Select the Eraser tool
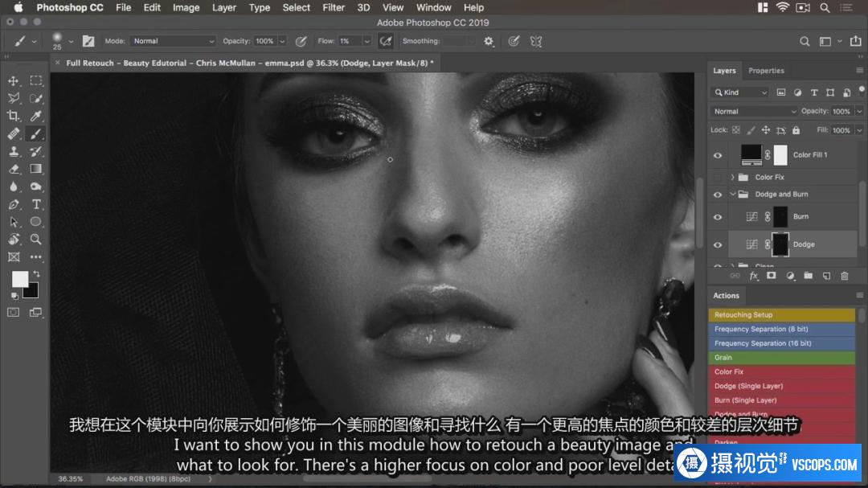 pyautogui.click(x=14, y=169)
